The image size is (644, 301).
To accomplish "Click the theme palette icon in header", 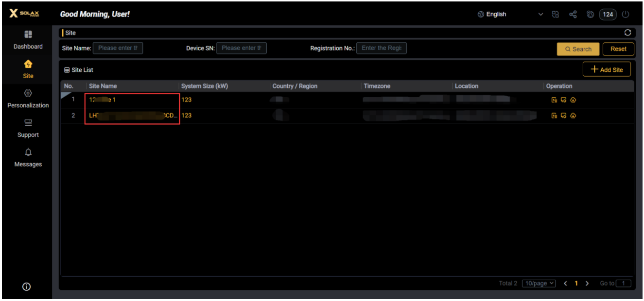I will point(591,15).
